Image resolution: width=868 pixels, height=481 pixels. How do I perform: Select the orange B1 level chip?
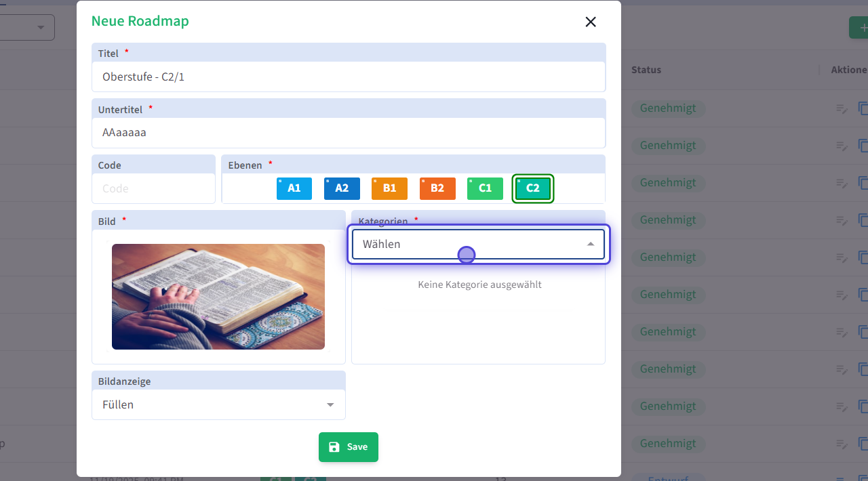pyautogui.click(x=389, y=188)
